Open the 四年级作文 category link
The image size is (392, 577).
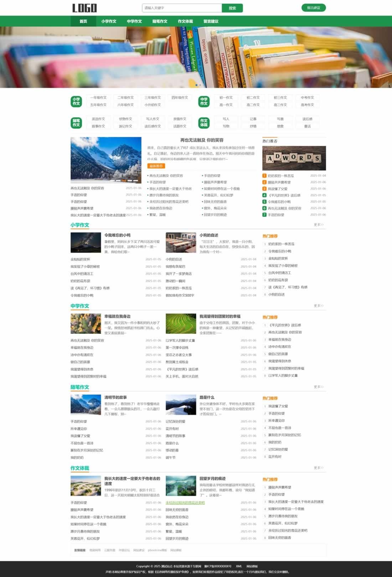click(180, 98)
